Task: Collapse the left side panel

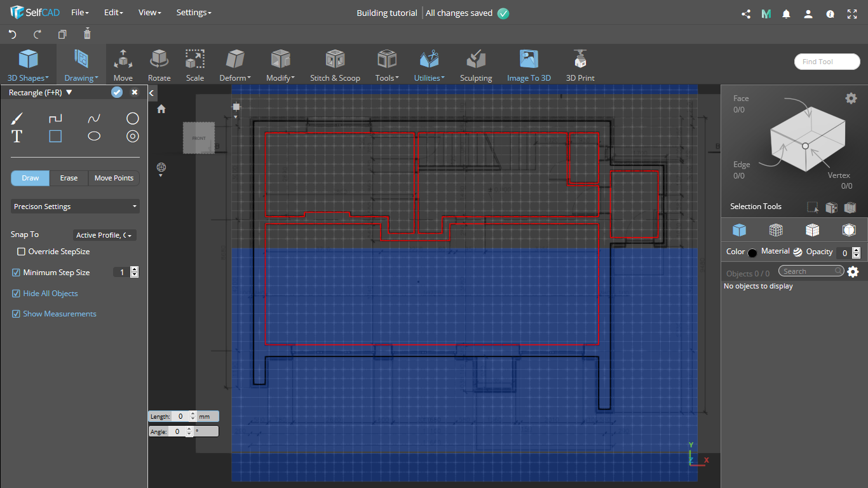Action: point(152,93)
